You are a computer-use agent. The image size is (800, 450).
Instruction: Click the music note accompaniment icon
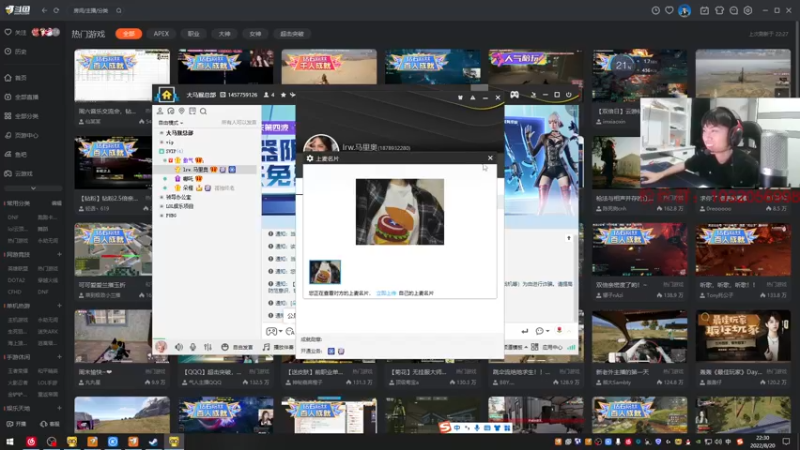[266, 347]
